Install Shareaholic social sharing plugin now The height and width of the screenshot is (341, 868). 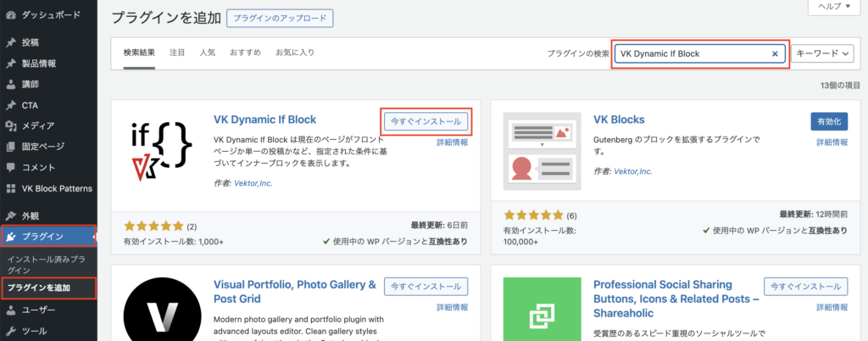[x=805, y=287]
